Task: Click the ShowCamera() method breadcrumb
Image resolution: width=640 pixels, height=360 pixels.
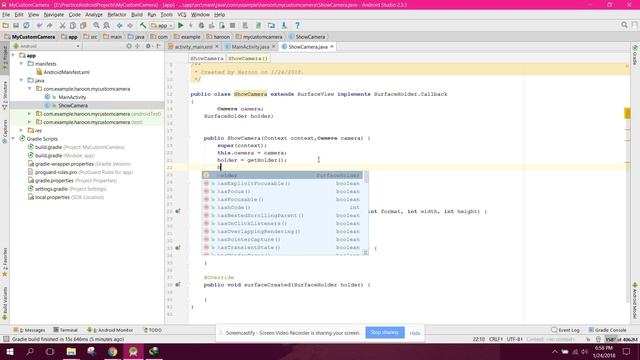Action: (247, 58)
